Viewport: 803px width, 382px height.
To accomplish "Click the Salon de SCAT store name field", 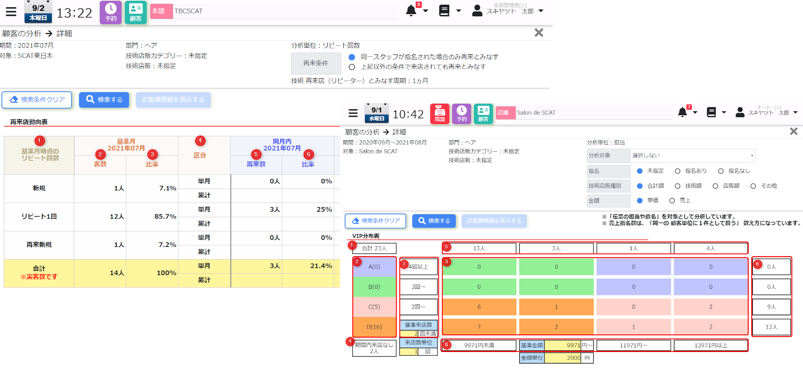I will pyautogui.click(x=593, y=113).
